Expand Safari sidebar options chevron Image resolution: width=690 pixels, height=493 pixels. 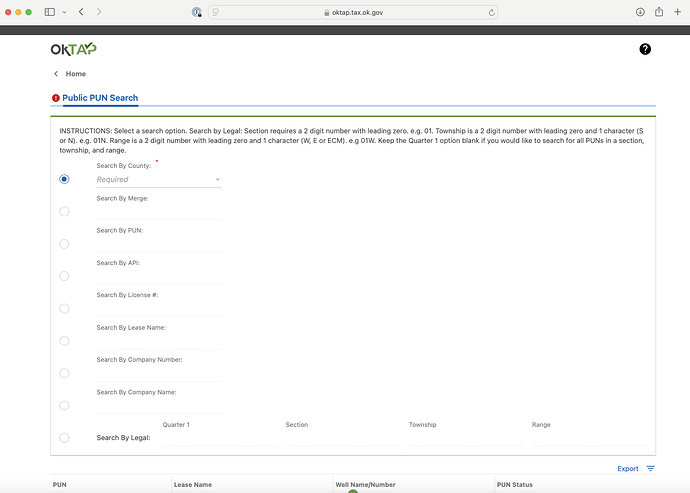(x=64, y=12)
